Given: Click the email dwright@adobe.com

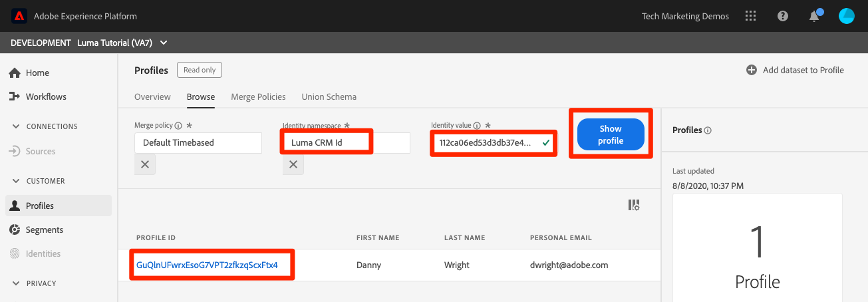Looking at the screenshot, I should [569, 265].
